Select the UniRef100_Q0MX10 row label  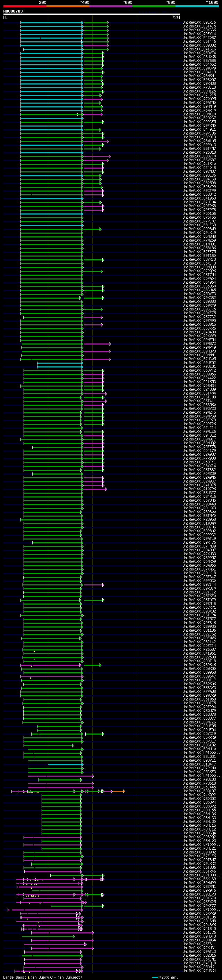199,114
